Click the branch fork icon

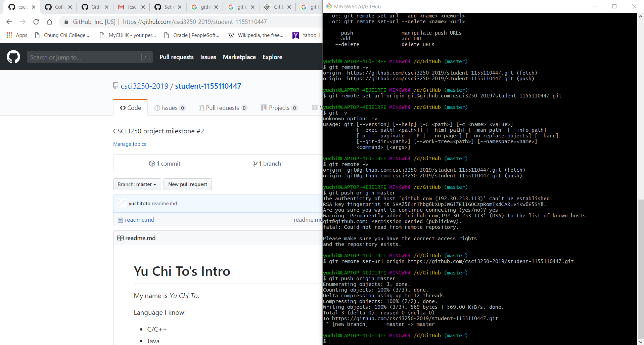255,164
